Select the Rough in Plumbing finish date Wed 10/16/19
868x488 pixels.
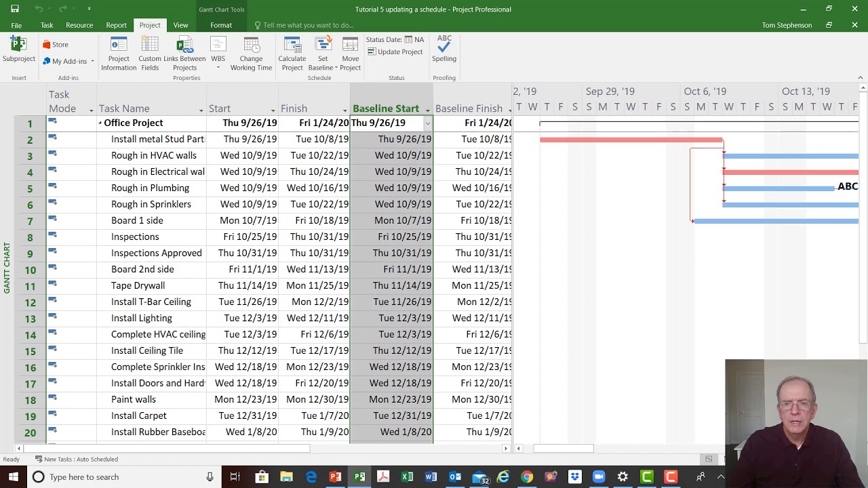tap(313, 188)
